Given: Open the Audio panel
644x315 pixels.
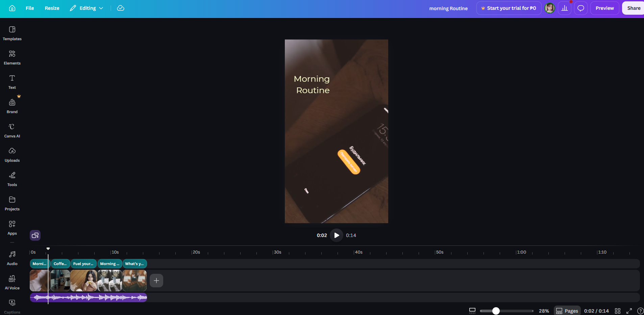Looking at the screenshot, I should 12,258.
